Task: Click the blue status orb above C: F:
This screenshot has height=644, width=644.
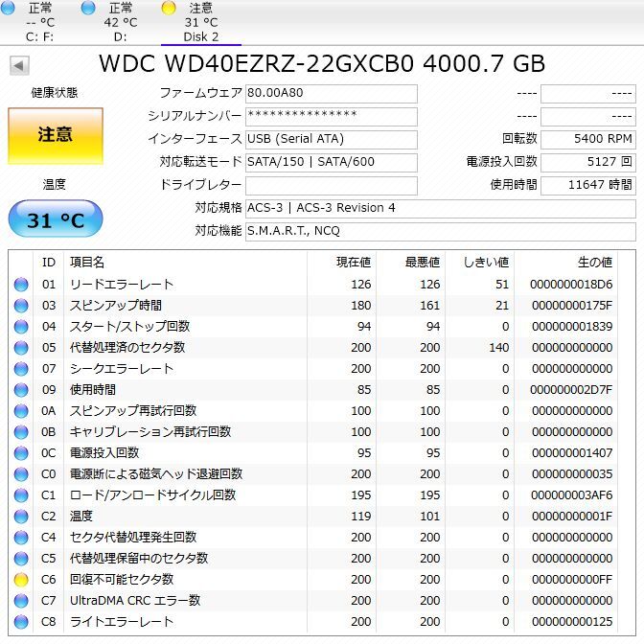Action: 8,8
